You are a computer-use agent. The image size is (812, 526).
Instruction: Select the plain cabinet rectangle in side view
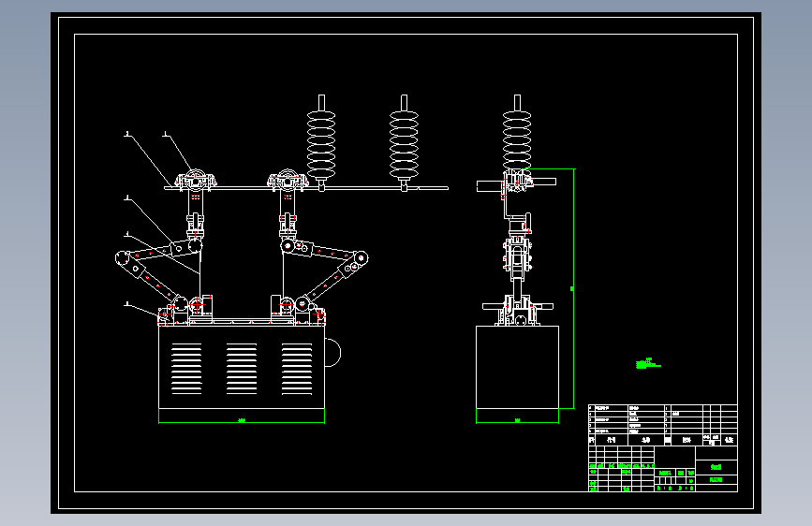click(x=517, y=367)
